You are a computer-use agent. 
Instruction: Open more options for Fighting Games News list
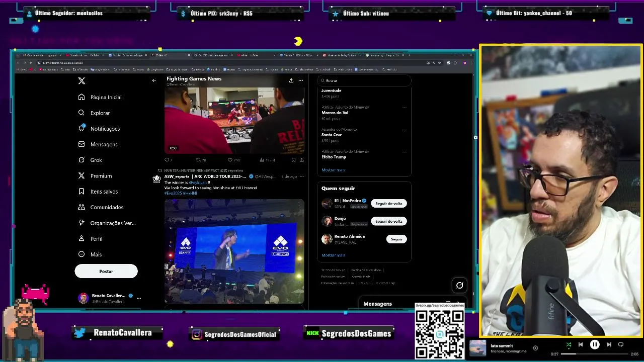[x=301, y=80]
